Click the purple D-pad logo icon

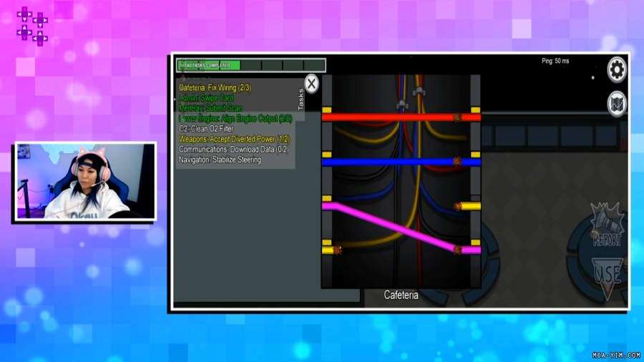point(32,26)
